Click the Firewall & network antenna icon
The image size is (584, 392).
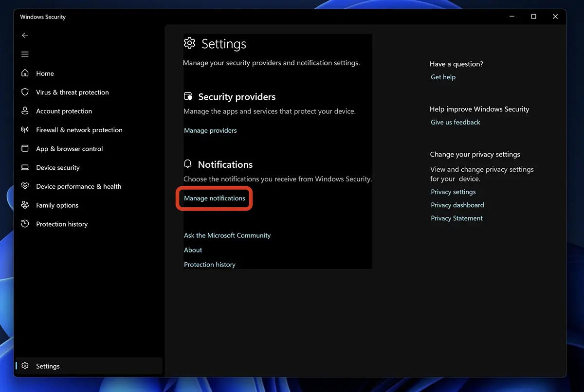(25, 130)
